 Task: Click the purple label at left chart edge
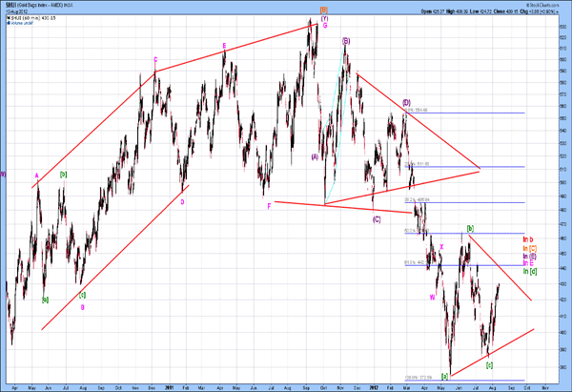[x=3, y=175]
